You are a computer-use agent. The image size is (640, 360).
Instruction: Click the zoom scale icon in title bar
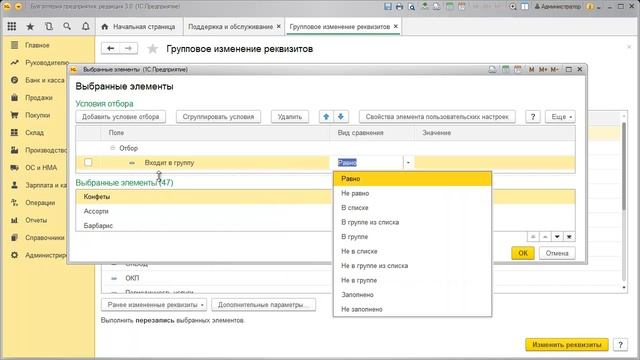pyautogui.click(x=513, y=7)
